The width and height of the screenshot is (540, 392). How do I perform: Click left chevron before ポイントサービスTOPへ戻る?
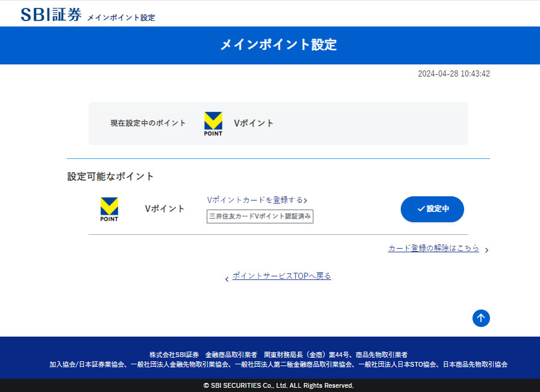tap(227, 279)
